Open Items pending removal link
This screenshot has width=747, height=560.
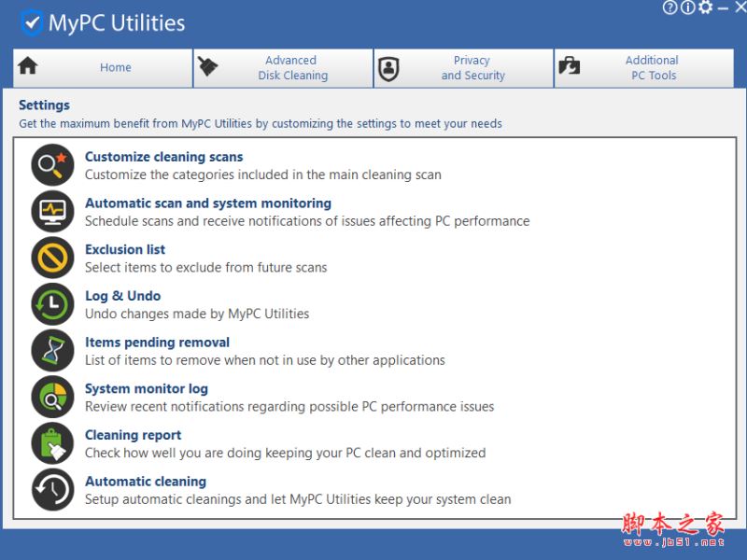(157, 343)
